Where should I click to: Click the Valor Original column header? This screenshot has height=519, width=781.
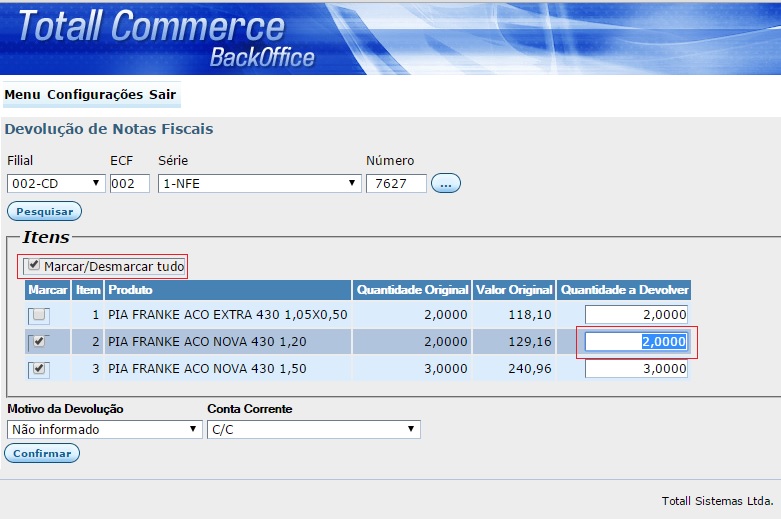(514, 290)
